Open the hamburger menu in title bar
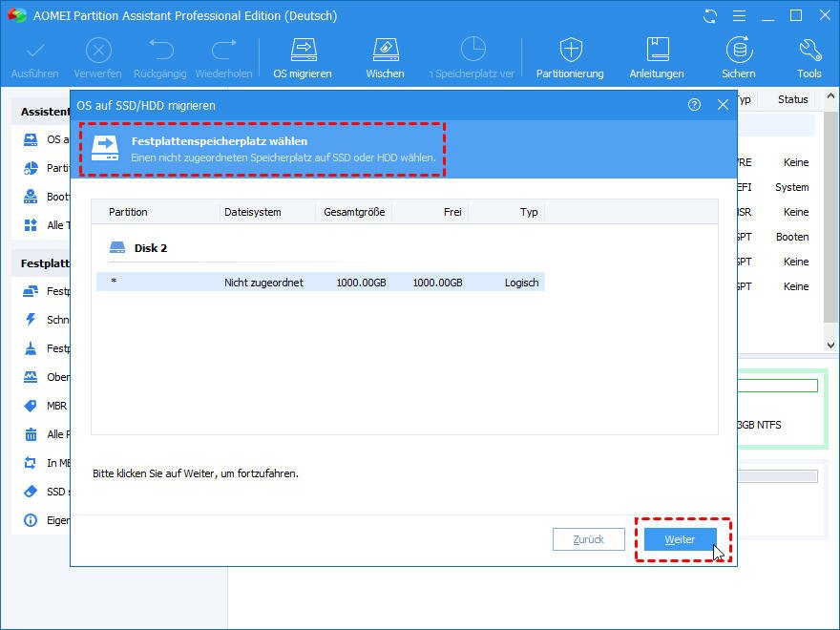 click(x=739, y=16)
